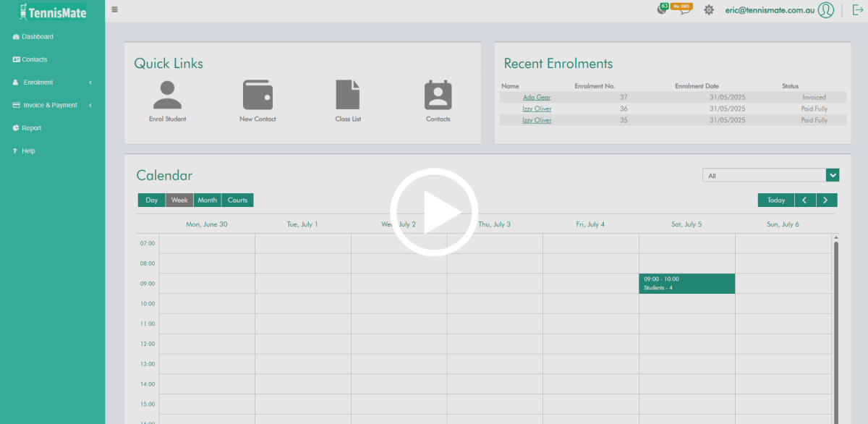
Task: Select the Day calendar view
Action: point(152,200)
